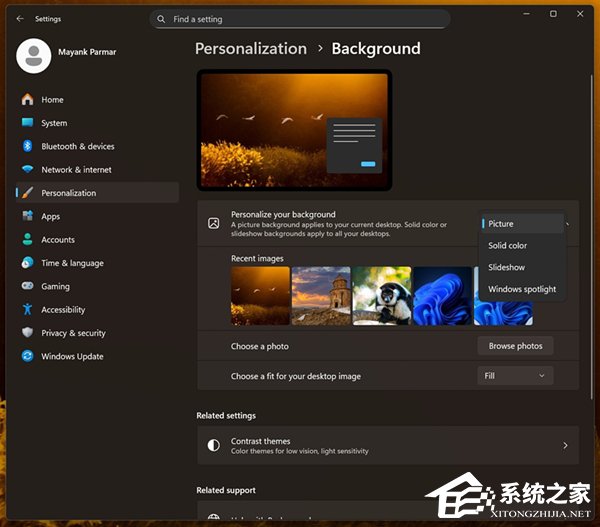Image resolution: width=600 pixels, height=527 pixels.
Task: Open Accessibility settings
Action: (x=97, y=310)
